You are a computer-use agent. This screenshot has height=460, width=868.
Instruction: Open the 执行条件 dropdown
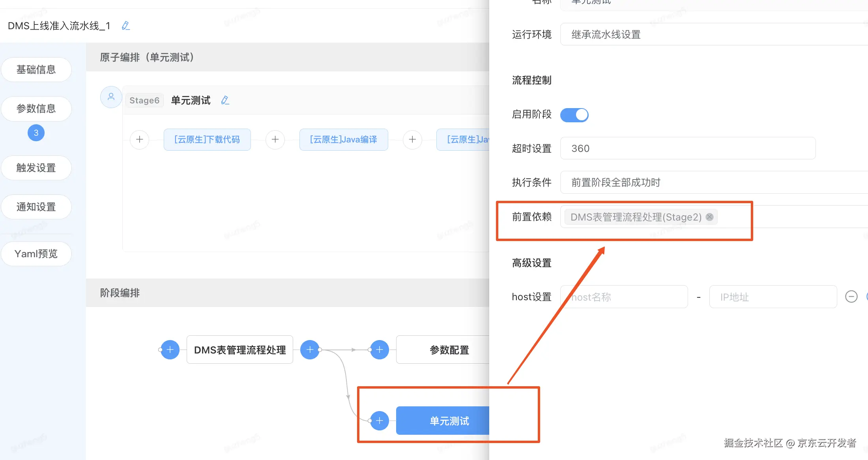710,182
